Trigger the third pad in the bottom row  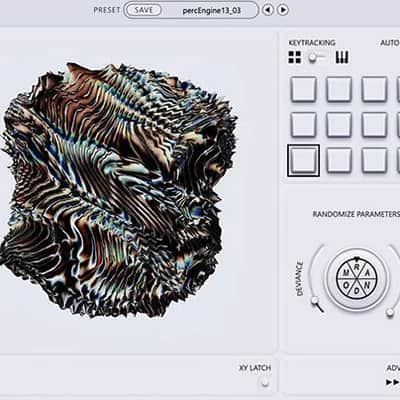[x=374, y=160]
